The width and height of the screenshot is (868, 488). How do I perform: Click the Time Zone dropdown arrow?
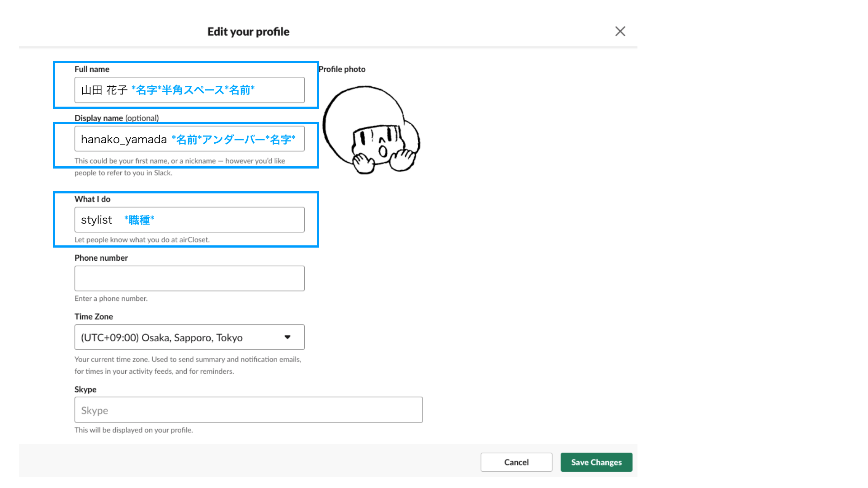pyautogui.click(x=288, y=337)
